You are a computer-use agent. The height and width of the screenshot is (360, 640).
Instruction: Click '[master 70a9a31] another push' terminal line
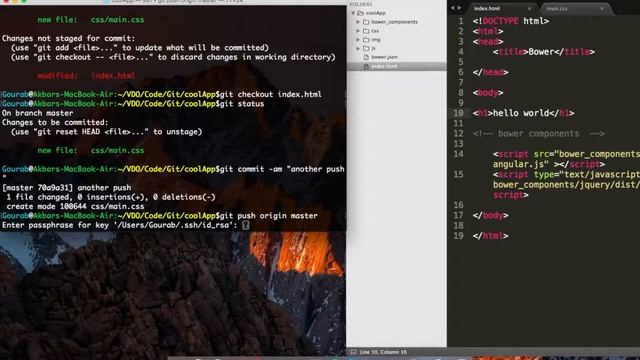coord(67,188)
